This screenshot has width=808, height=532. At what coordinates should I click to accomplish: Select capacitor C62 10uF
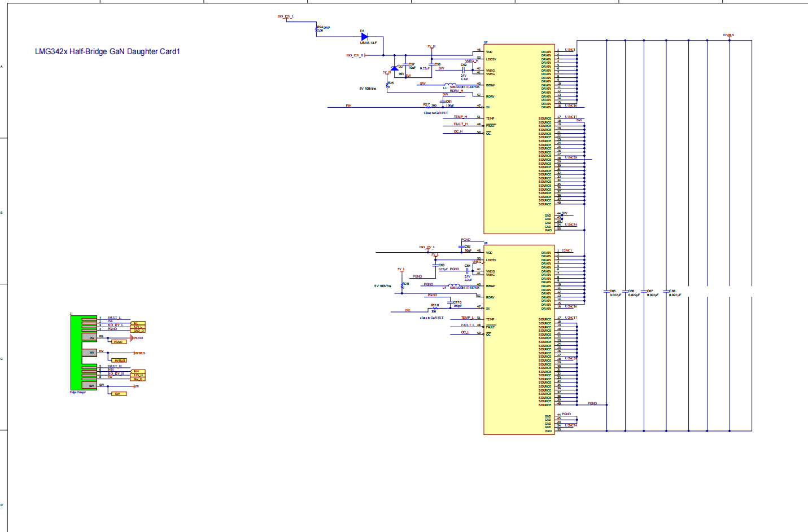[461, 247]
